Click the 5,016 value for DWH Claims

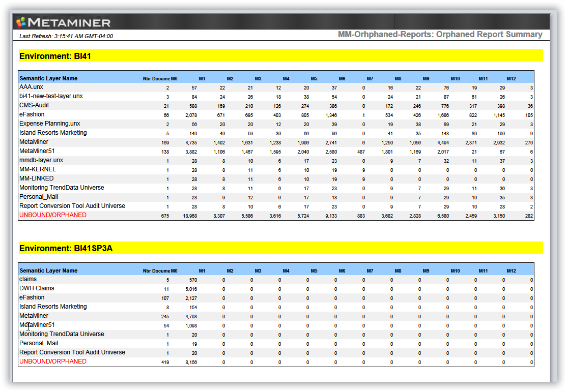[191, 289]
